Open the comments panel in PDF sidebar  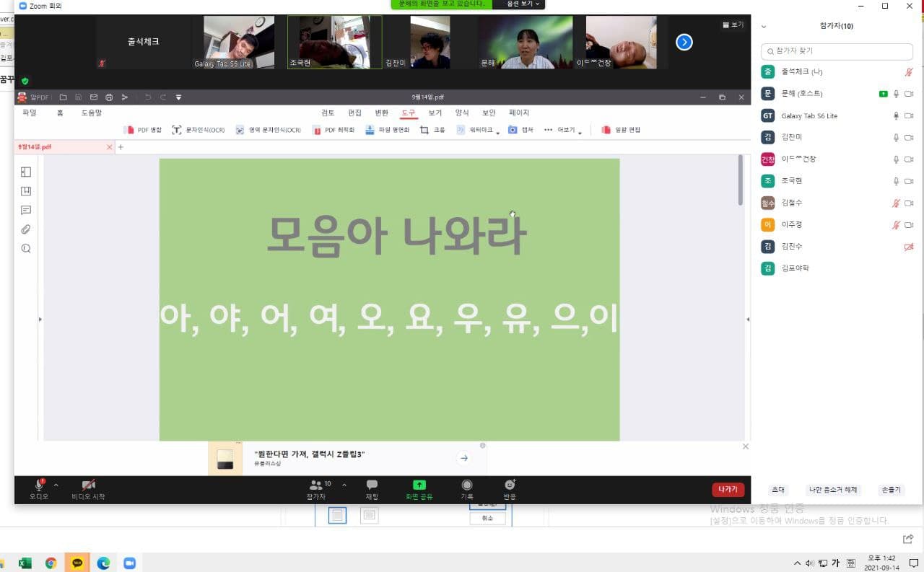pos(26,211)
